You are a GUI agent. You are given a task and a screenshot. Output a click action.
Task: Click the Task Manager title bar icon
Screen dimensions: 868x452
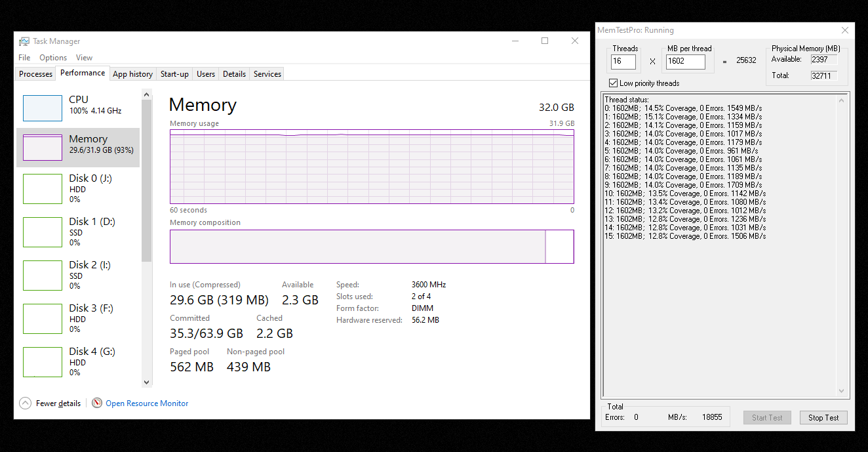point(24,41)
